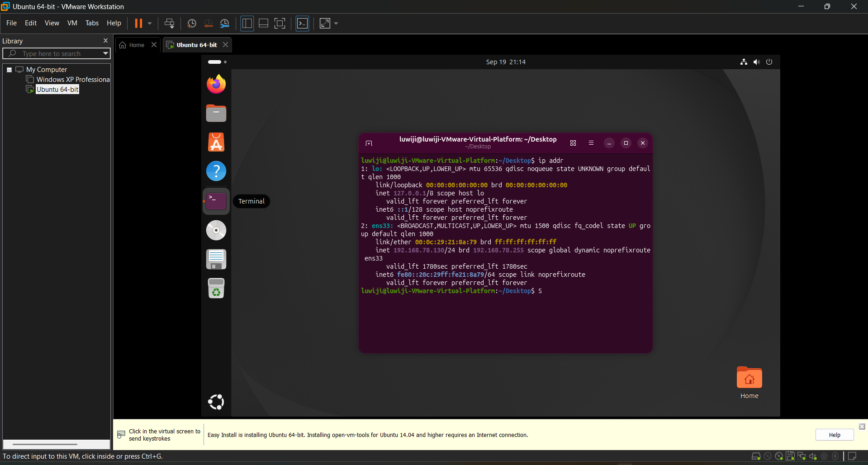
Task: Toggle the library sidebar view
Action: (247, 23)
